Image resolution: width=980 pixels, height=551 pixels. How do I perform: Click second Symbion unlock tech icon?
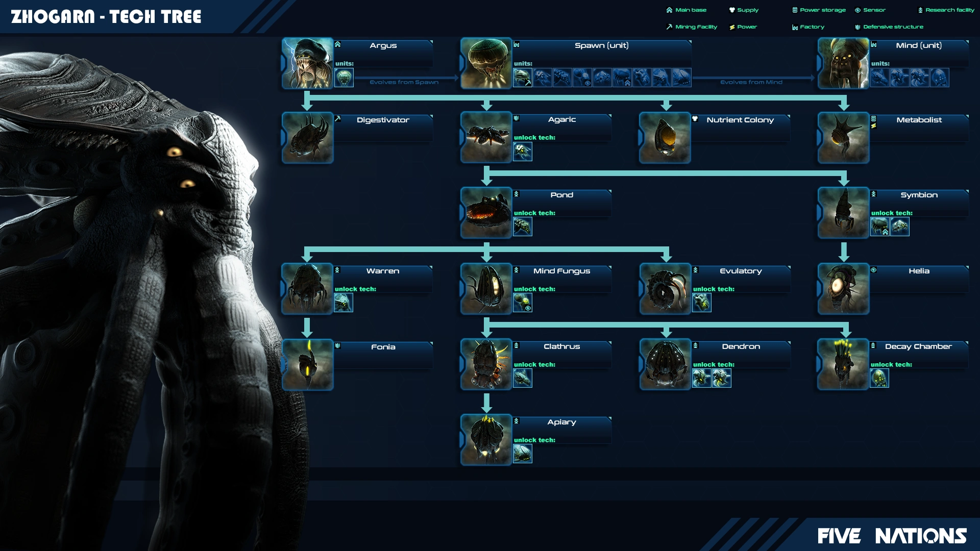(x=899, y=227)
